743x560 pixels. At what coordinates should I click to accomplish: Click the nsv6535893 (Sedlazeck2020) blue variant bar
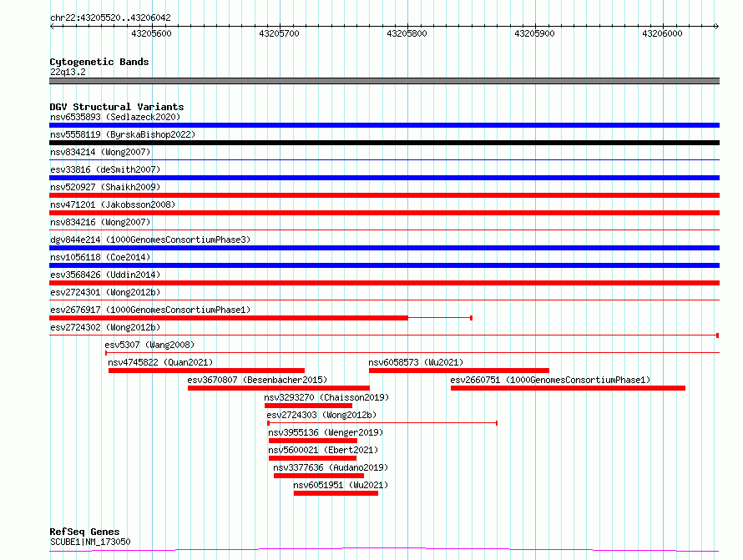pyautogui.click(x=384, y=125)
